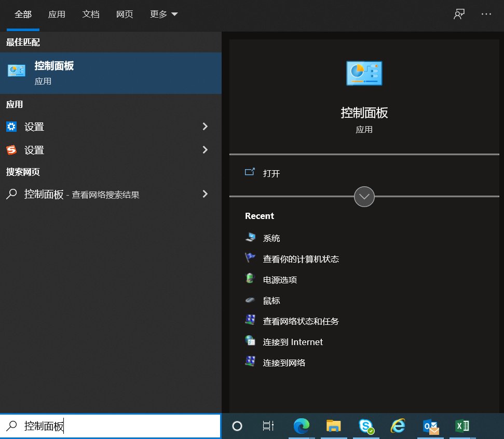Open Skype from the taskbar
Screen dimensions: 504x439
366,426
